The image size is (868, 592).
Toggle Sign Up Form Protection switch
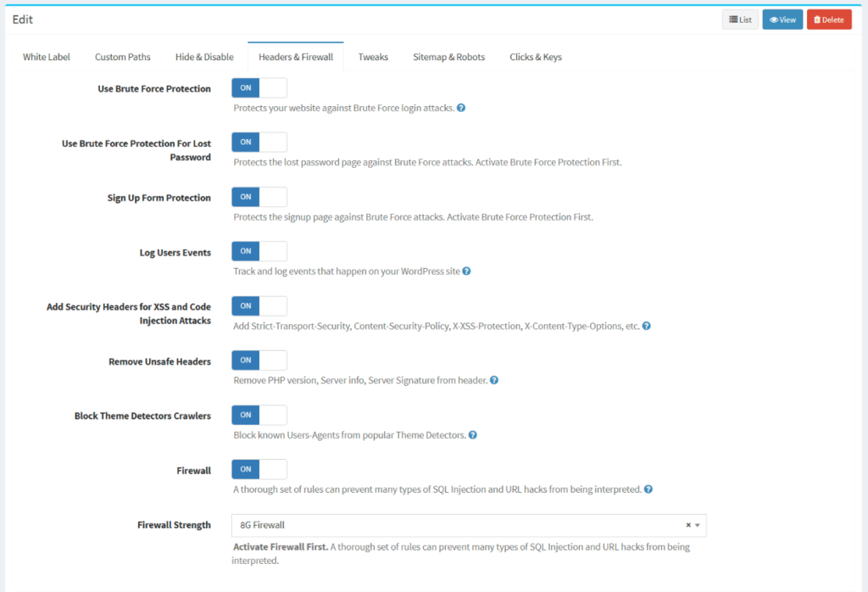pyautogui.click(x=259, y=197)
